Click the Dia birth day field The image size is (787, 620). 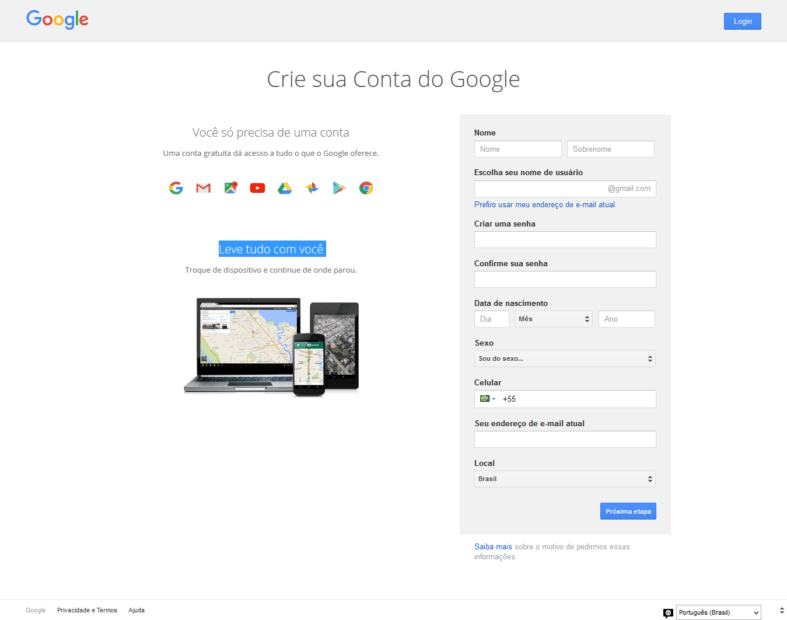coord(491,319)
